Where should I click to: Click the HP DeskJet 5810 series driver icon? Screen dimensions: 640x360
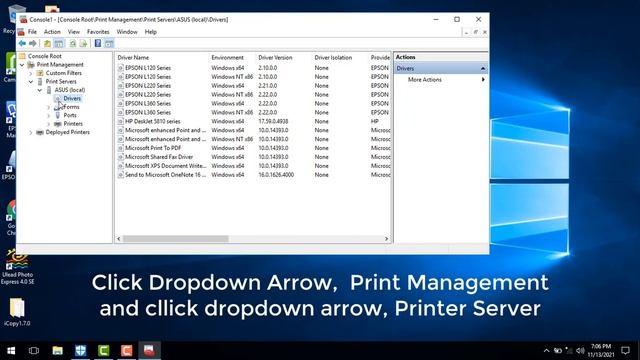(x=120, y=121)
